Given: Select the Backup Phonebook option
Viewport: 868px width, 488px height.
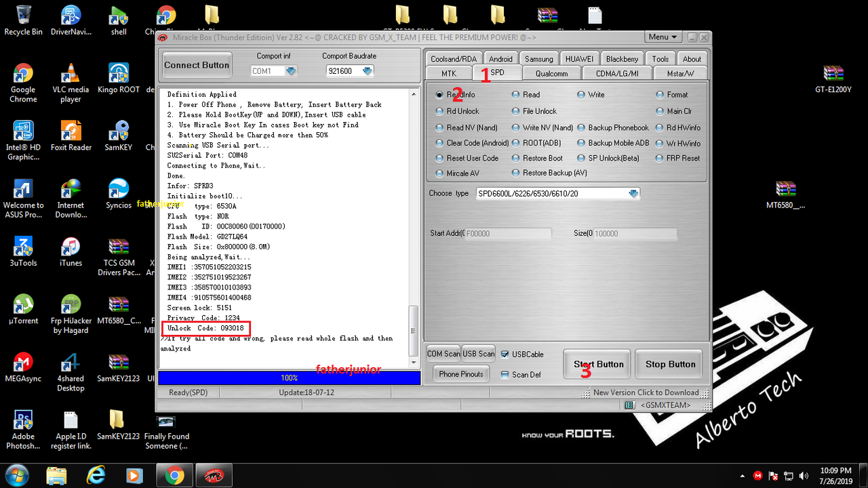Looking at the screenshot, I should tap(613, 127).
